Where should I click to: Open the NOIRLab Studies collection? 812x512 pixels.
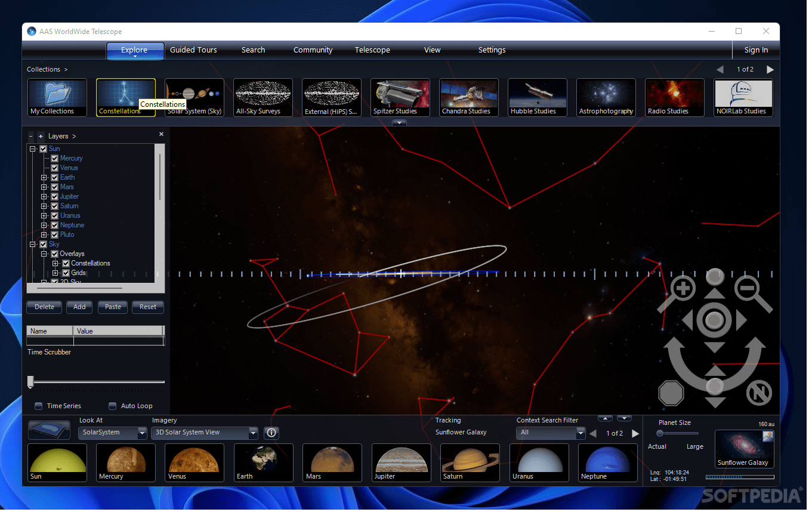pos(743,98)
